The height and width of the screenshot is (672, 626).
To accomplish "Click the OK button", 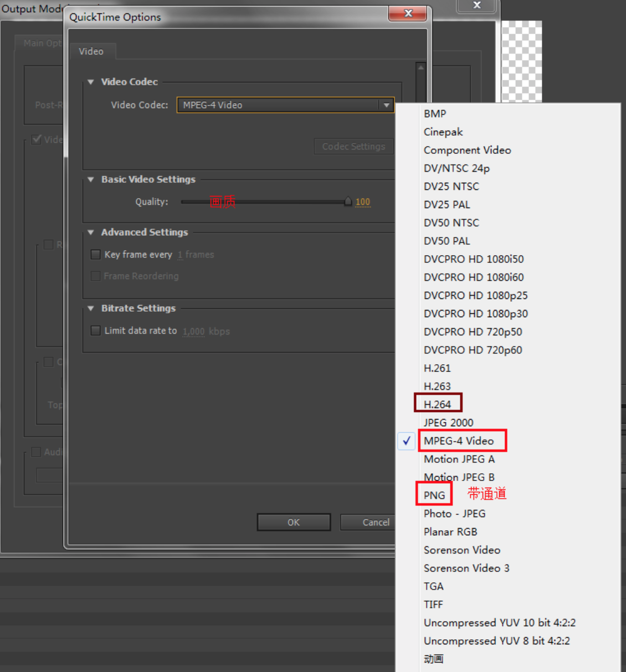I will (x=294, y=522).
